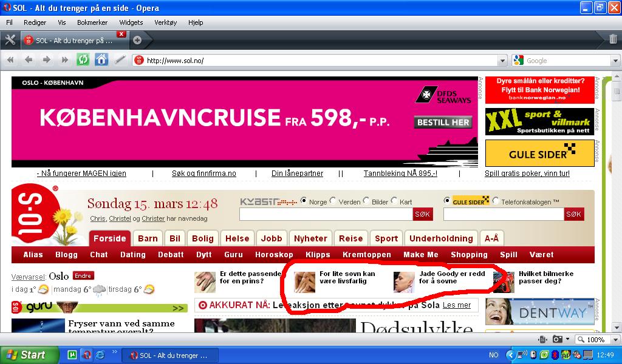The image size is (622, 364).
Task: Click the Kvasir SØK button
Action: [x=423, y=214]
